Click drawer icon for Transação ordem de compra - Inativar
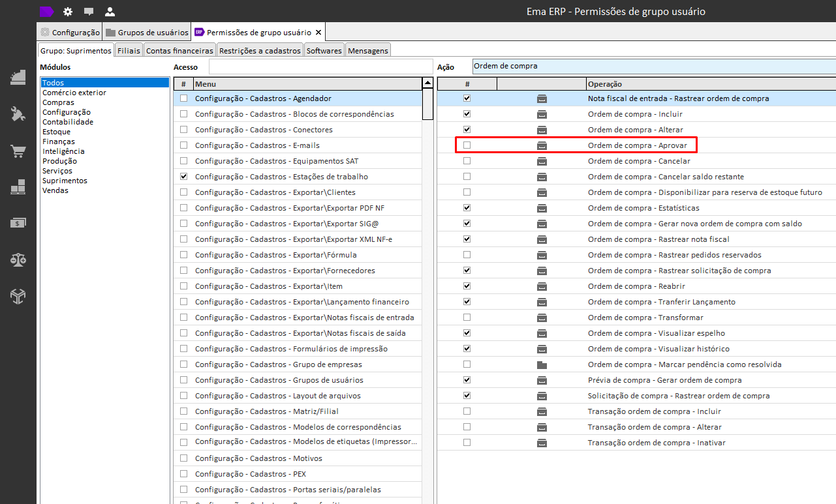 click(542, 443)
